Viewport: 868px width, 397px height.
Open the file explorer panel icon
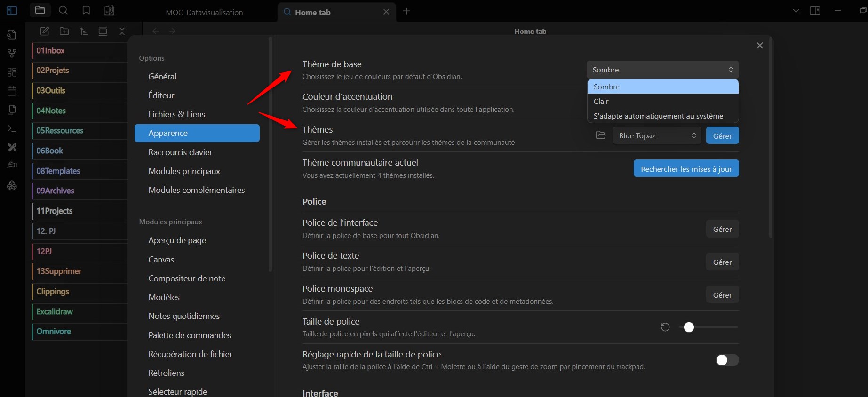point(40,10)
